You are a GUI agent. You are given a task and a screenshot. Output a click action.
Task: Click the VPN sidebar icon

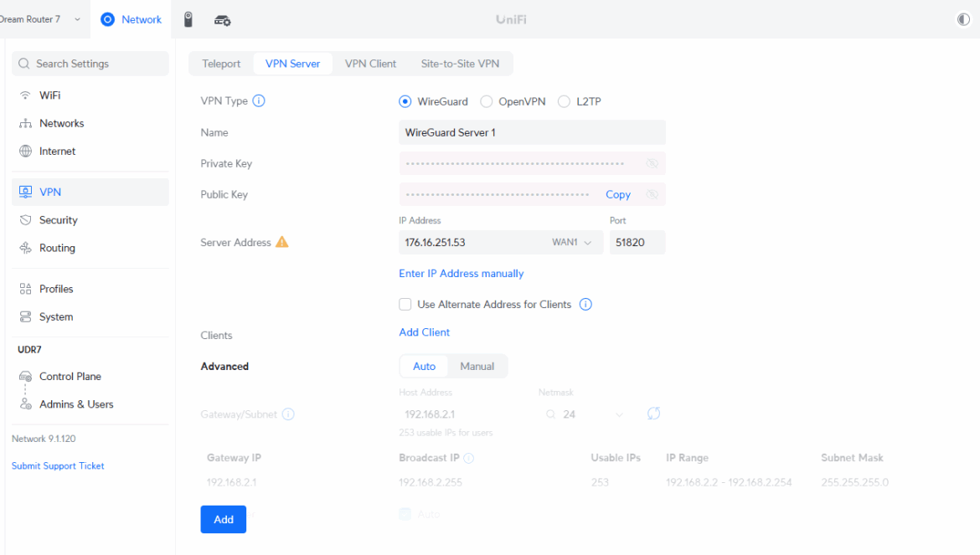click(x=26, y=192)
